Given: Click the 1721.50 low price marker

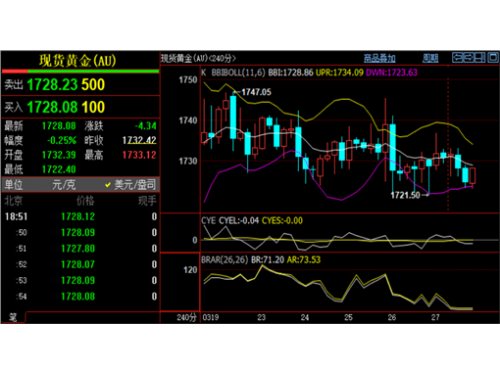Looking at the screenshot, I should tap(405, 195).
